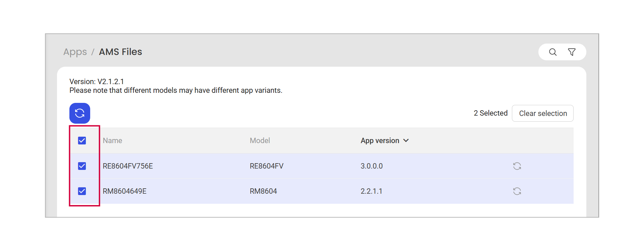644x251 pixels.
Task: Sort by the Model column header
Action: pos(259,141)
